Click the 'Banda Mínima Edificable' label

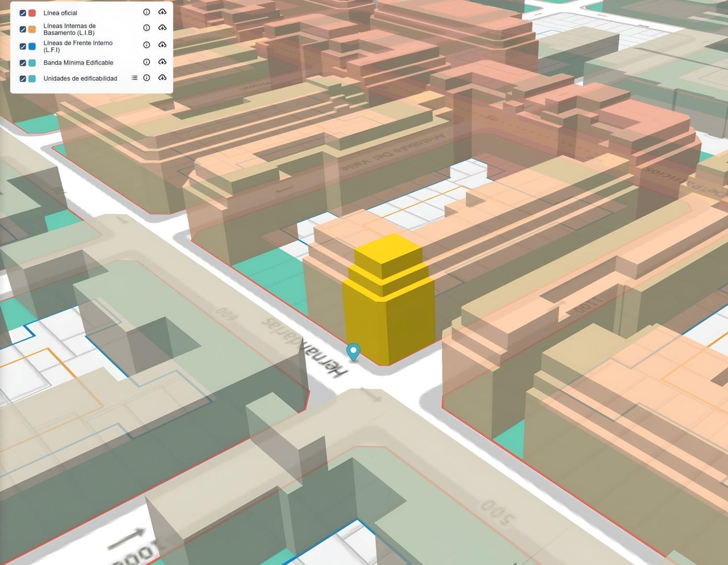78,63
